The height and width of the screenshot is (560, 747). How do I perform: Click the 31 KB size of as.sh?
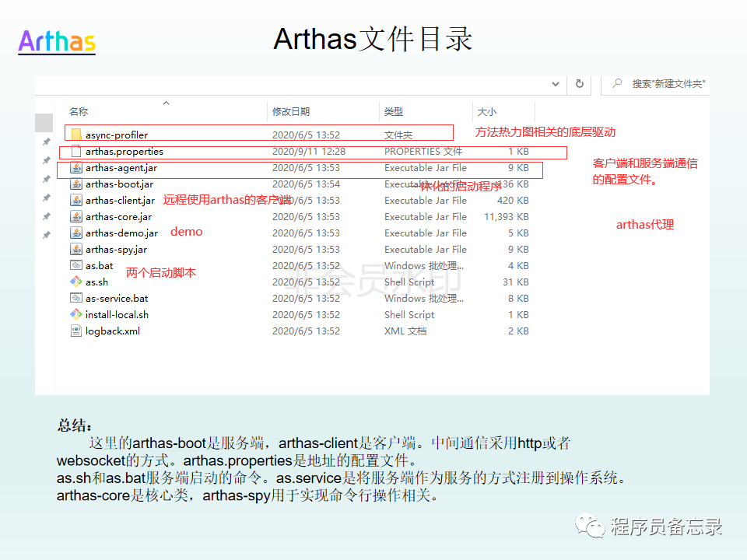pyautogui.click(x=515, y=282)
